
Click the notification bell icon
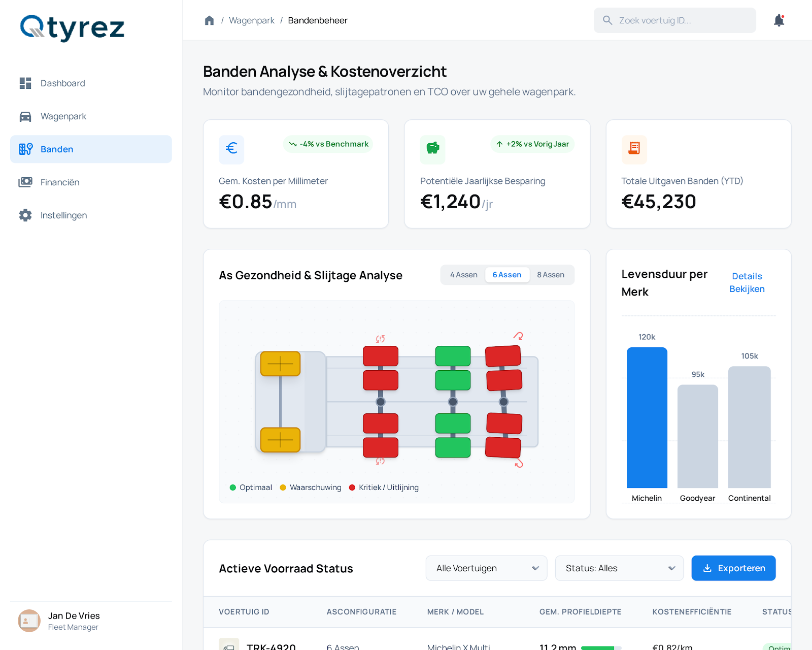pyautogui.click(x=779, y=20)
